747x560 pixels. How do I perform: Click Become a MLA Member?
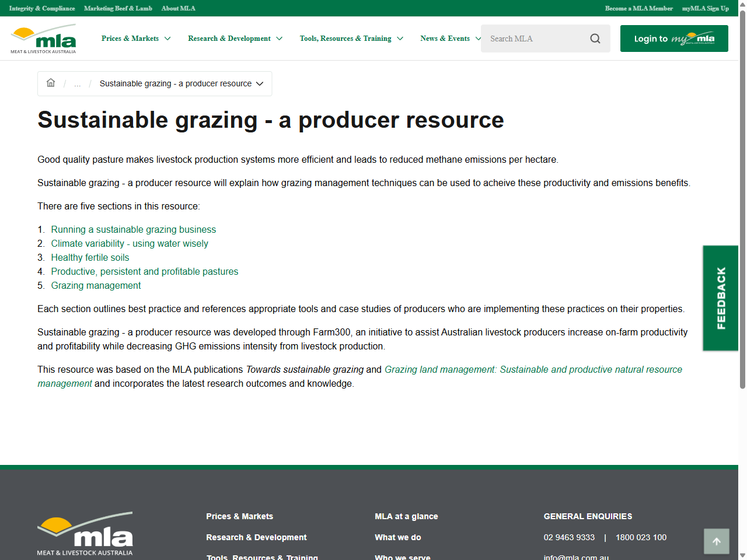click(639, 8)
